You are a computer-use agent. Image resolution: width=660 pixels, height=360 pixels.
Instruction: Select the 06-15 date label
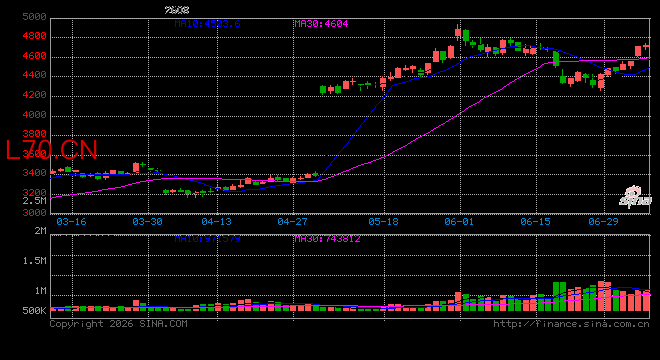click(535, 221)
